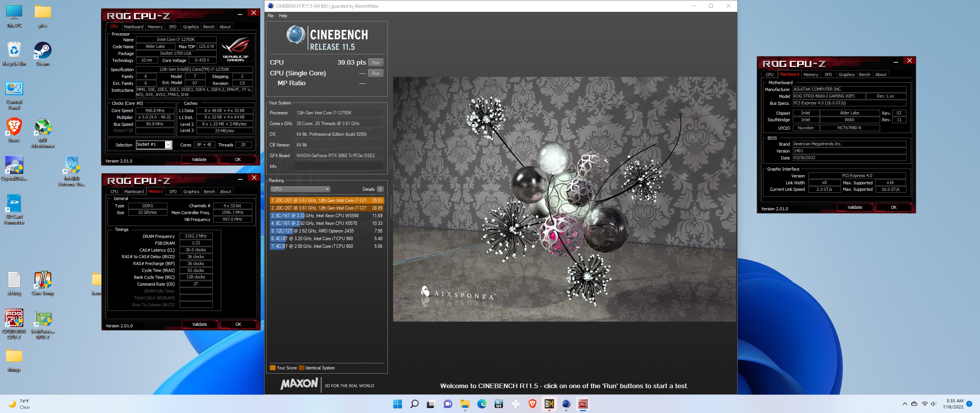
Task: Switch to Mainboard tab in top-left CPU-Z
Action: [134, 27]
